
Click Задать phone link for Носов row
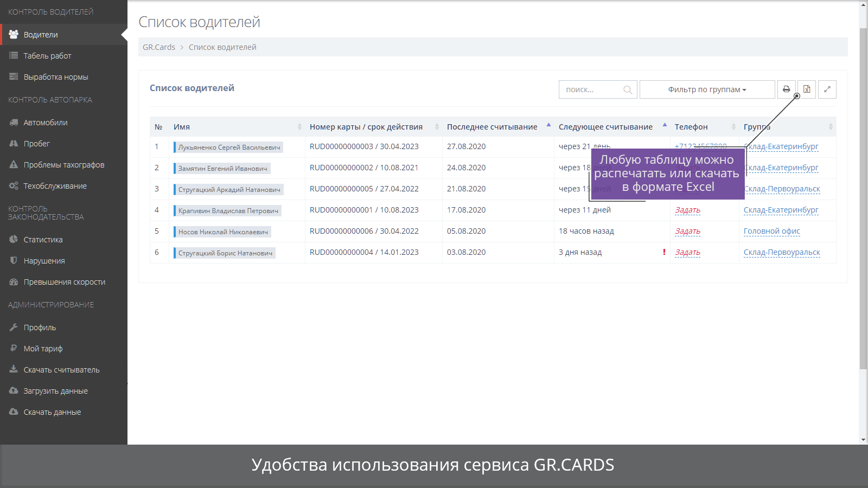point(687,231)
